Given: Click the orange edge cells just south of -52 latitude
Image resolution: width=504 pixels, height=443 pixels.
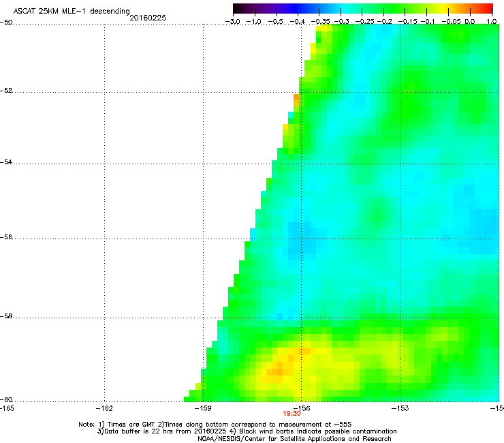Looking at the screenshot, I should click(x=296, y=100).
